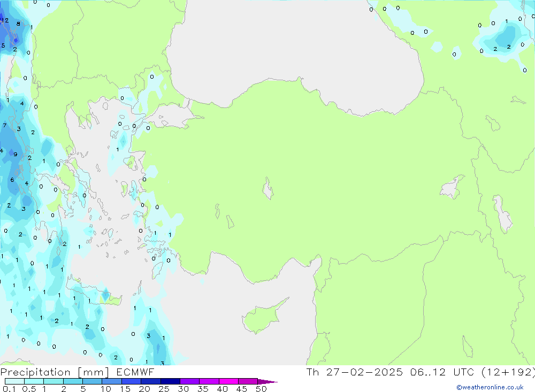Click the '7' precipitation value on map
Image resolution: width=535 pixels, height=392 pixels.
(x=5, y=126)
